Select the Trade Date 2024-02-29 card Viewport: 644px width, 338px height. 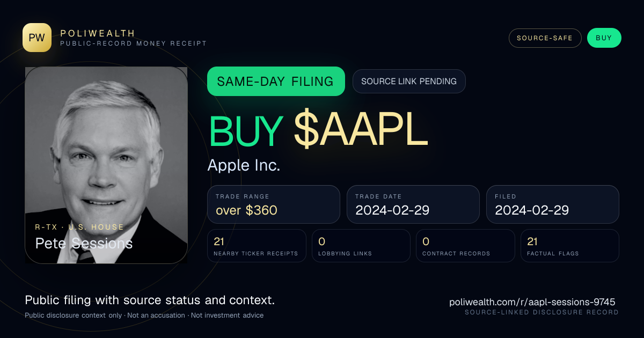click(x=413, y=204)
